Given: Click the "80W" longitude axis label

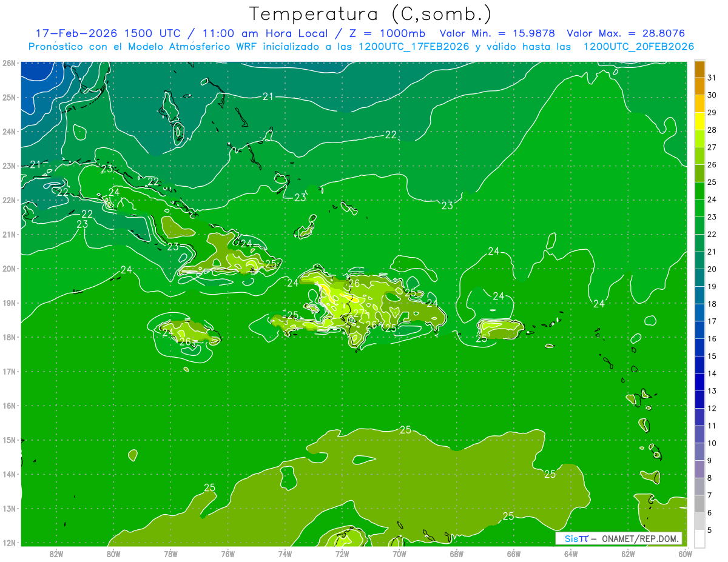Looking at the screenshot, I should [113, 554].
